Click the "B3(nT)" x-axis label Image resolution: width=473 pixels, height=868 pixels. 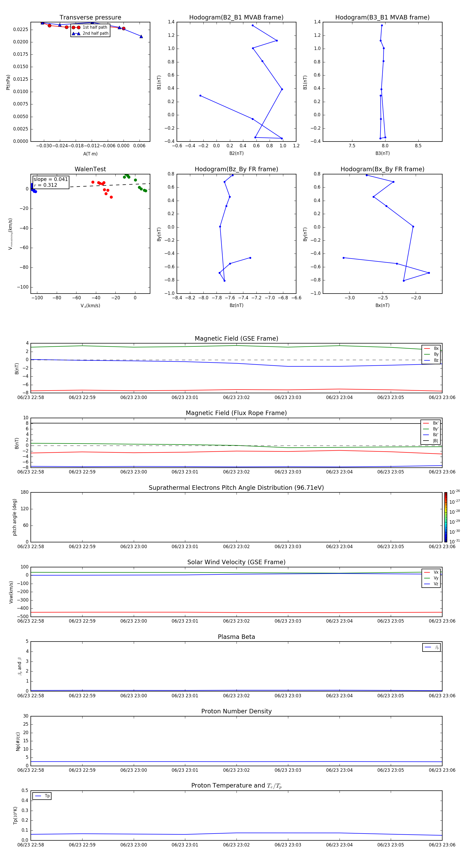coord(382,153)
